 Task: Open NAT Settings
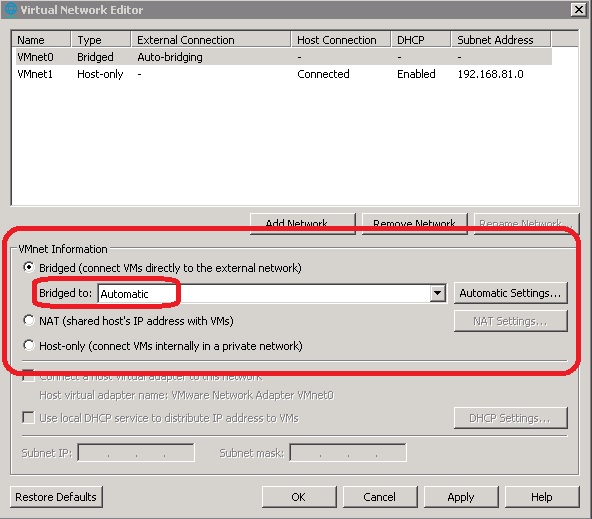[510, 321]
